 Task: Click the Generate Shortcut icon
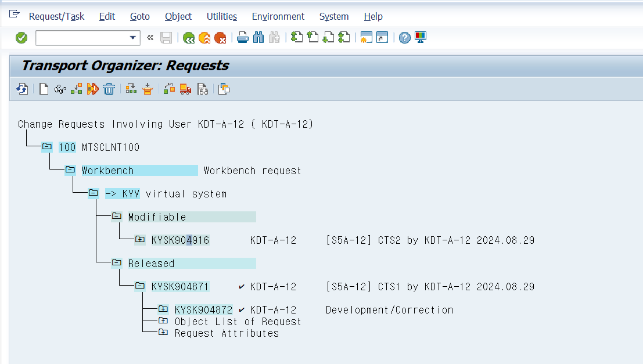coord(382,37)
